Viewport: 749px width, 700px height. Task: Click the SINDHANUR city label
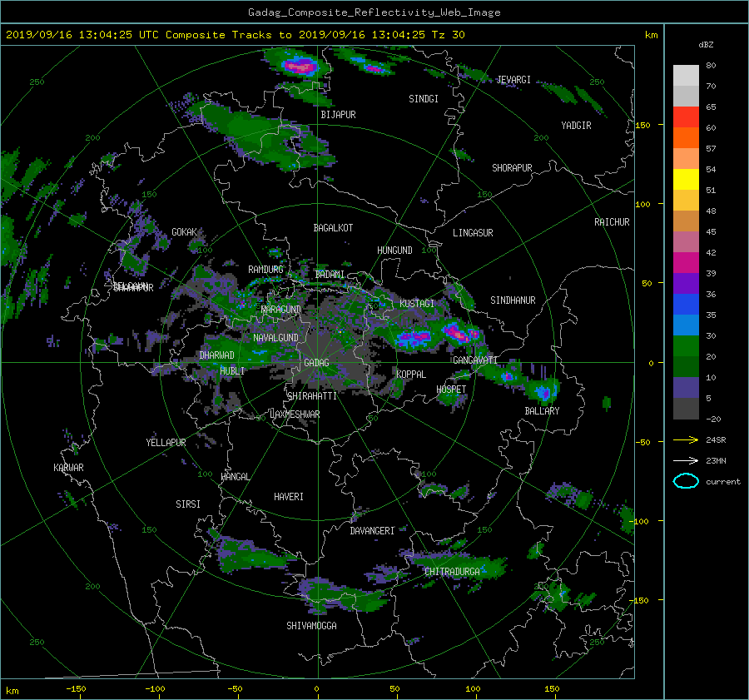click(513, 300)
